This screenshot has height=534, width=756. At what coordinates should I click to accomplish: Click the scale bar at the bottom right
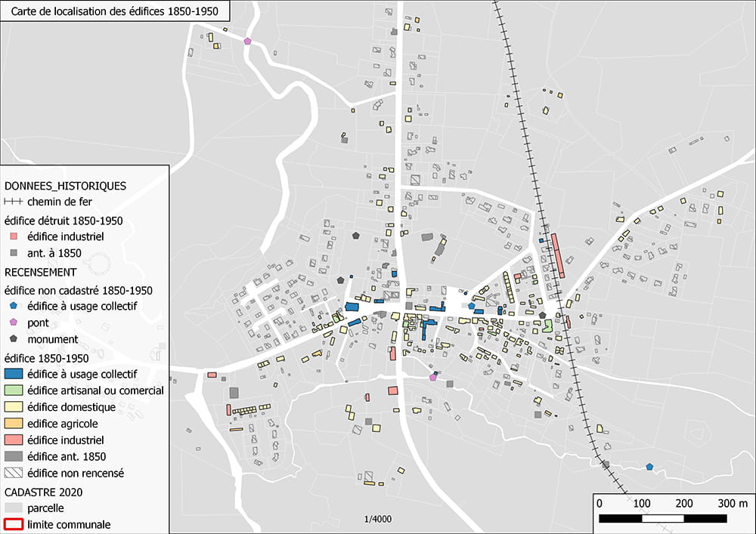coord(663,518)
